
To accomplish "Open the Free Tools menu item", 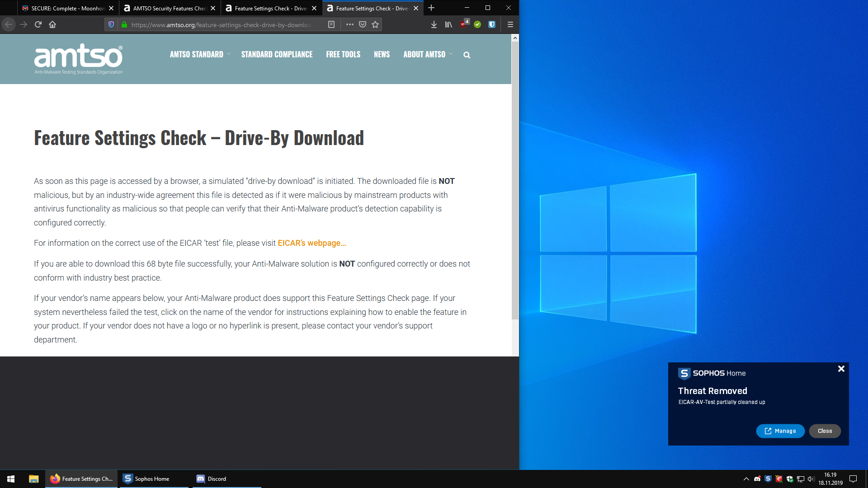I will [343, 54].
